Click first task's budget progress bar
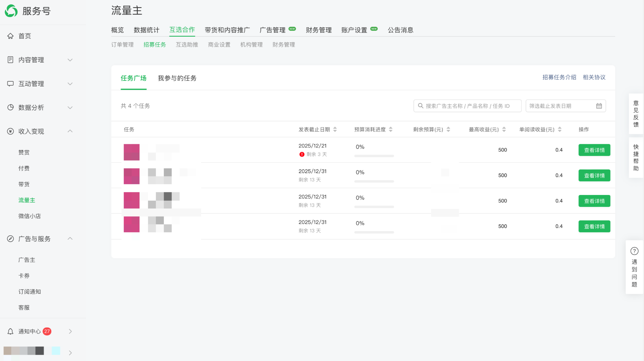 click(x=374, y=156)
